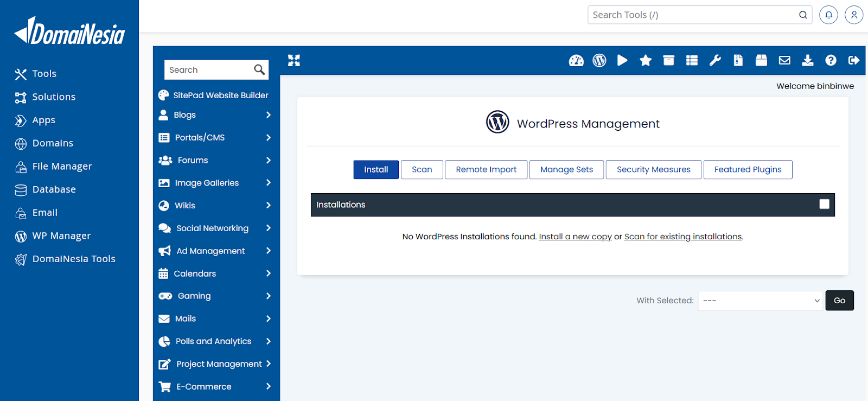Open DomaiNesia Tools
The width and height of the screenshot is (868, 401).
[x=65, y=259]
